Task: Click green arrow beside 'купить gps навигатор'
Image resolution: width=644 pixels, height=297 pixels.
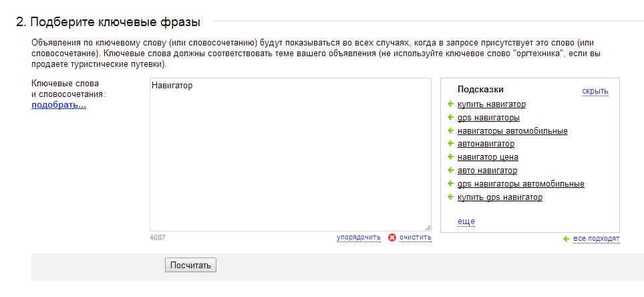Action: 450,197
